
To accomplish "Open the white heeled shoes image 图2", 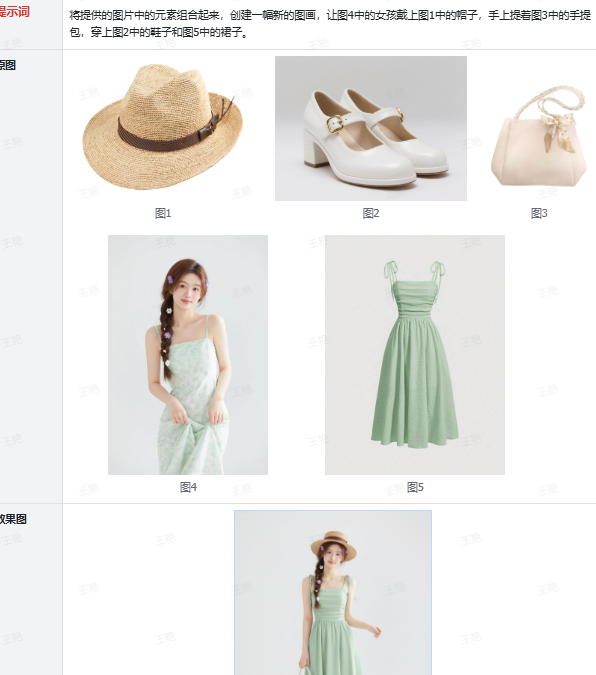I will (371, 128).
